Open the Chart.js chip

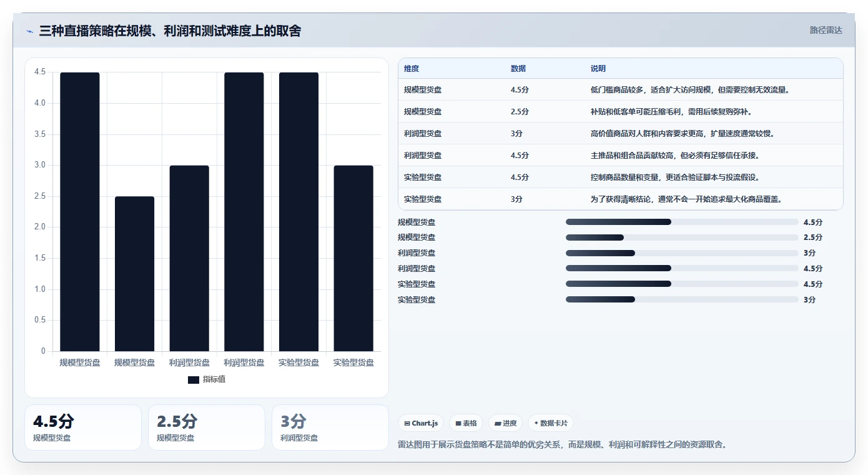point(422,423)
